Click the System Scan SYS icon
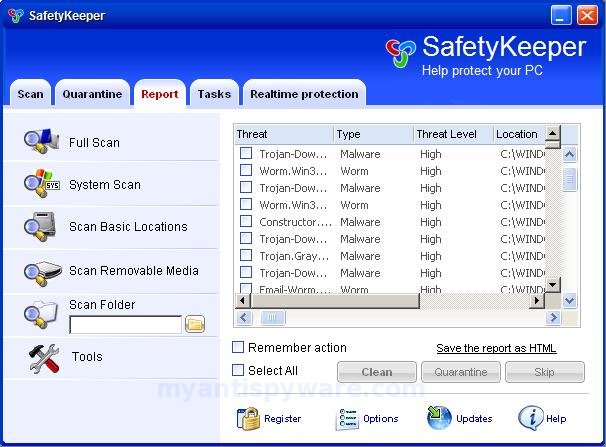Screen dimensions: 606x447 coord(41,184)
